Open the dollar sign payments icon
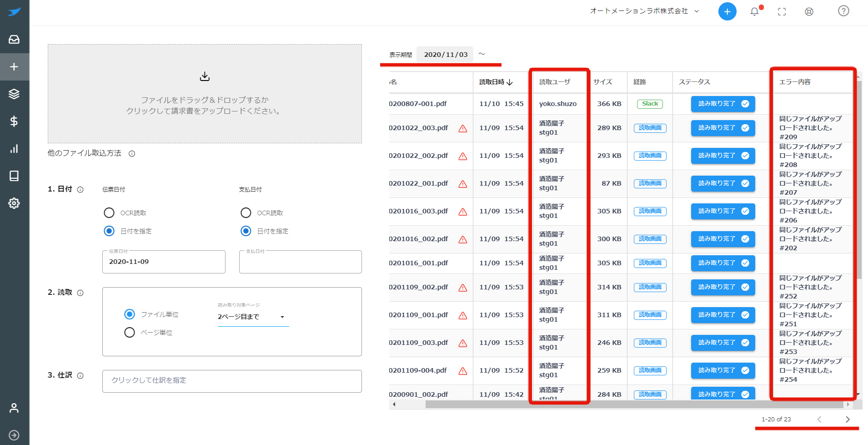 point(14,121)
